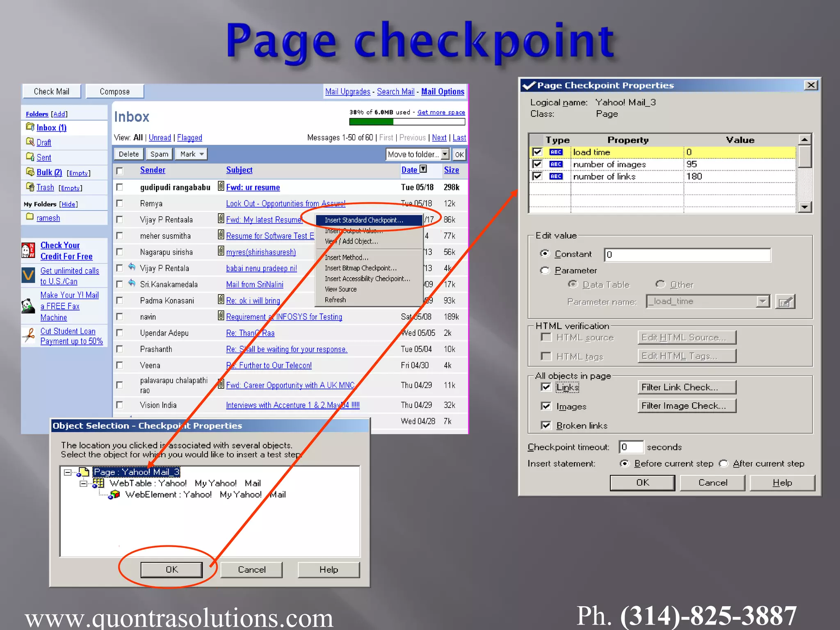The image size is (840, 630).
Task: Uncheck the Broken links checkbox
Action: click(x=546, y=425)
